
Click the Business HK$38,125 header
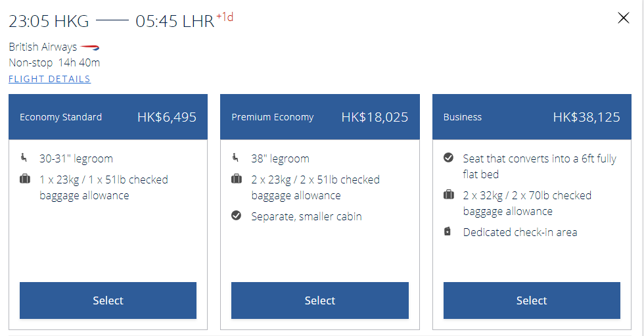tap(532, 117)
